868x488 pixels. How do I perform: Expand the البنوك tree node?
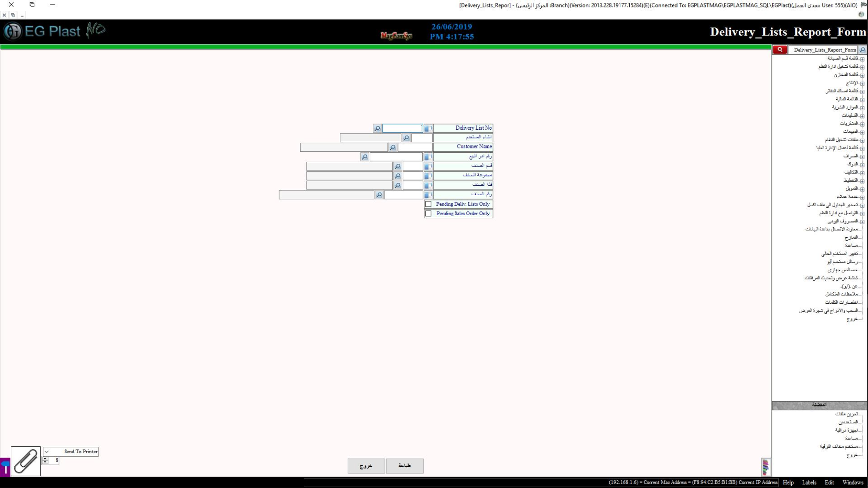(862, 165)
